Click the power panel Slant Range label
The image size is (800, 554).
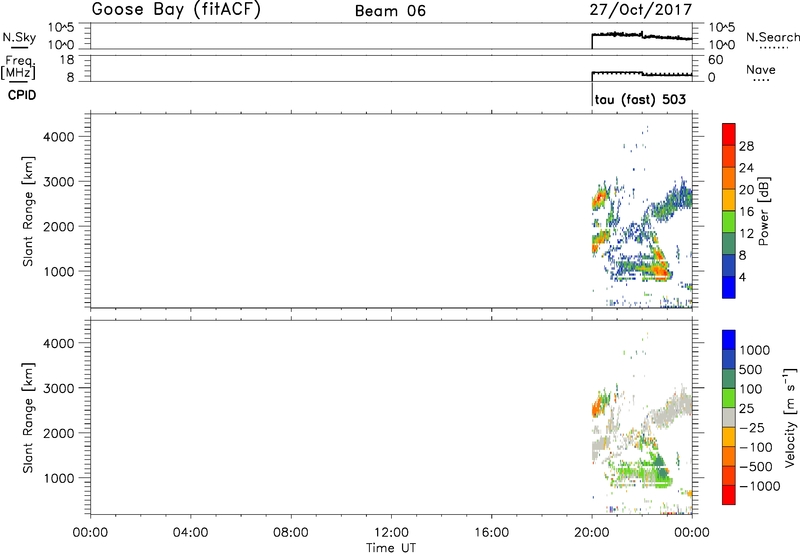point(28,211)
